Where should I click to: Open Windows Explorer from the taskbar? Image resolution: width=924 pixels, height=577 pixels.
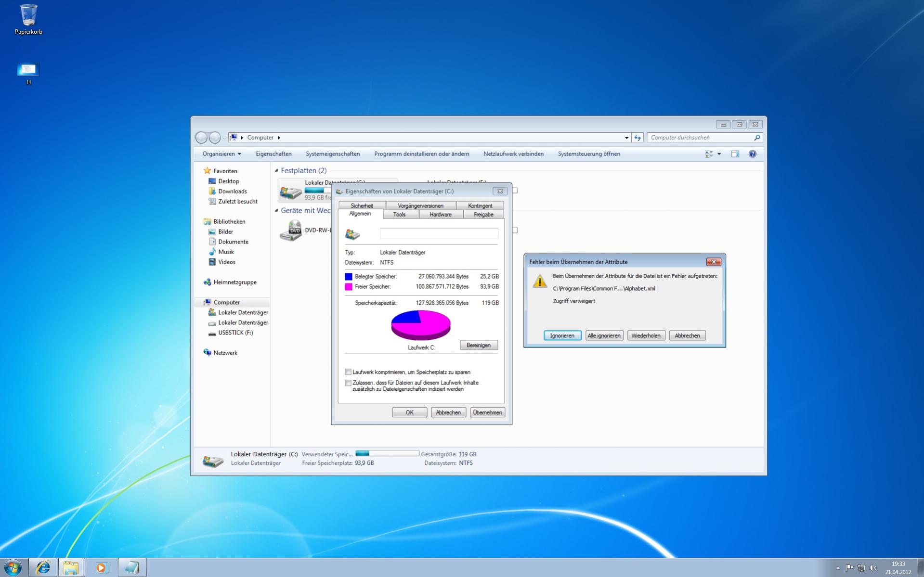(x=71, y=568)
